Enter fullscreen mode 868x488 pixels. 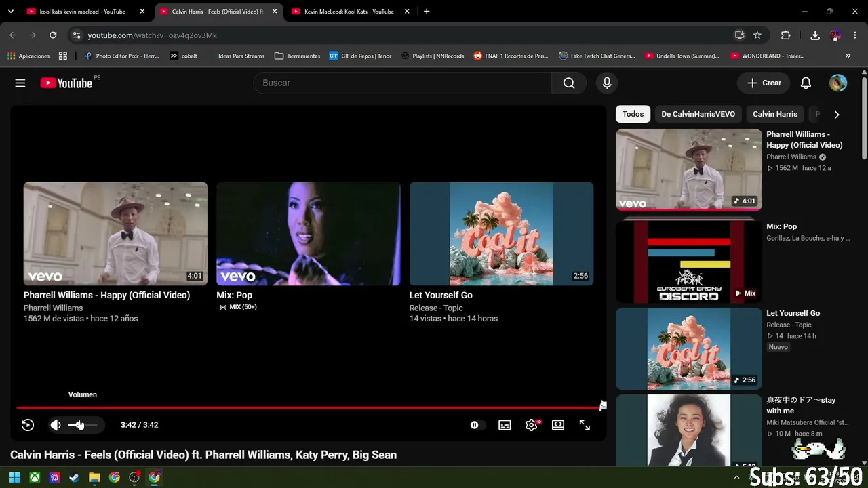point(585,425)
